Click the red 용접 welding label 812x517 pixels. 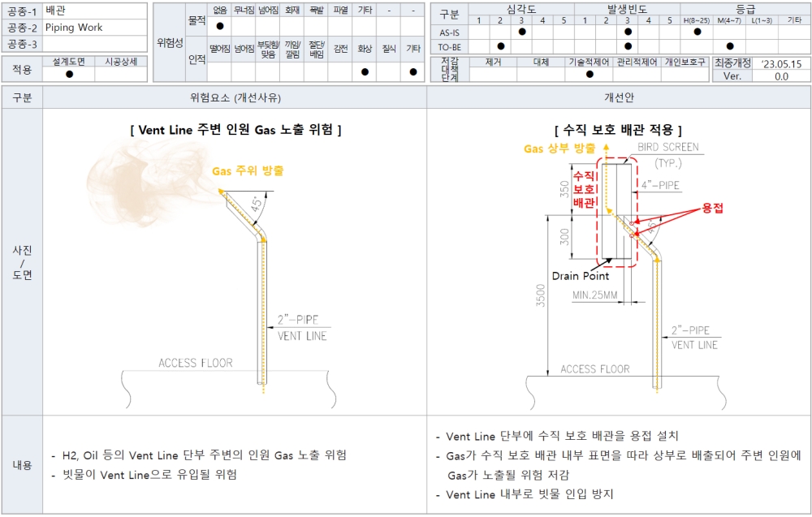712,209
